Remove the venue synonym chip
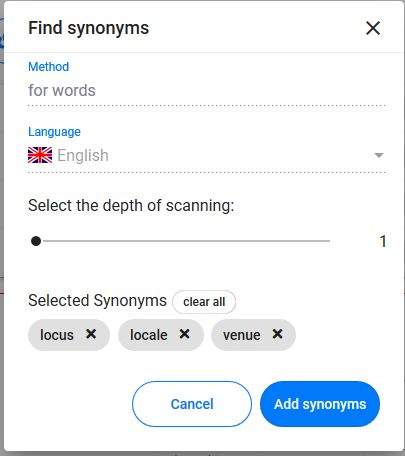Screen dimensions: 405x456 pos(277,334)
